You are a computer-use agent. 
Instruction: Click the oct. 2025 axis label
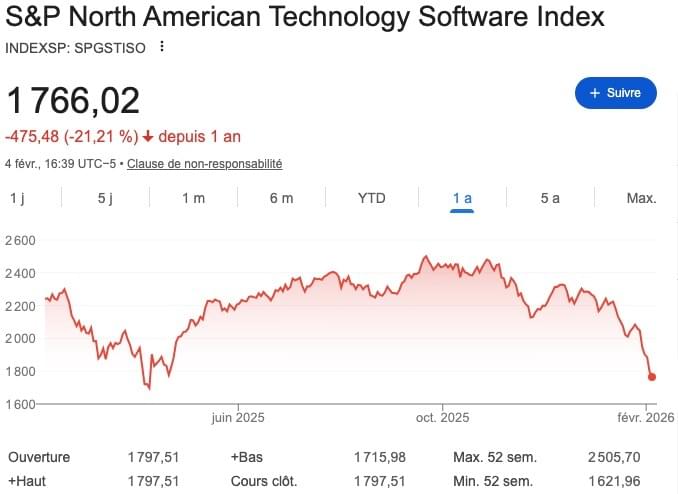click(441, 417)
